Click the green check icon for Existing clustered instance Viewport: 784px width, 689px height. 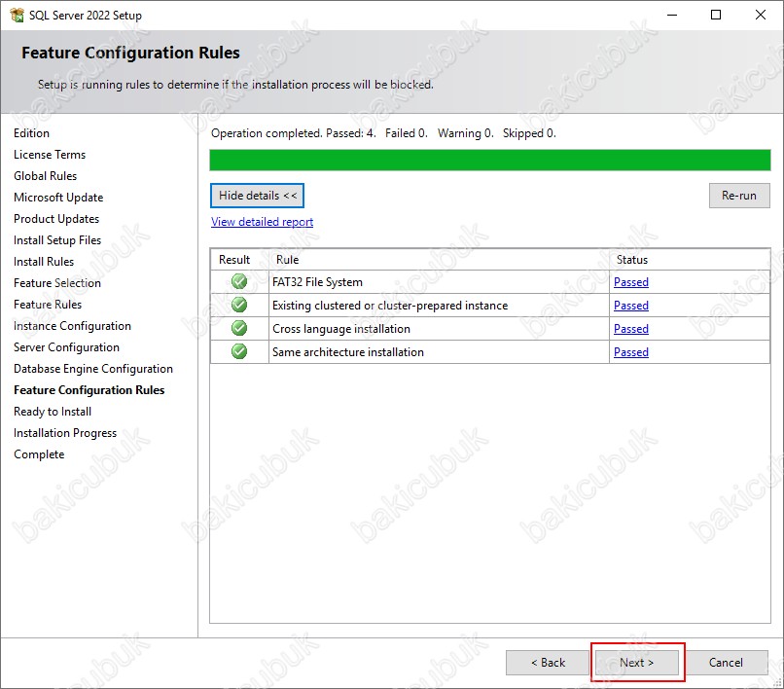(239, 305)
